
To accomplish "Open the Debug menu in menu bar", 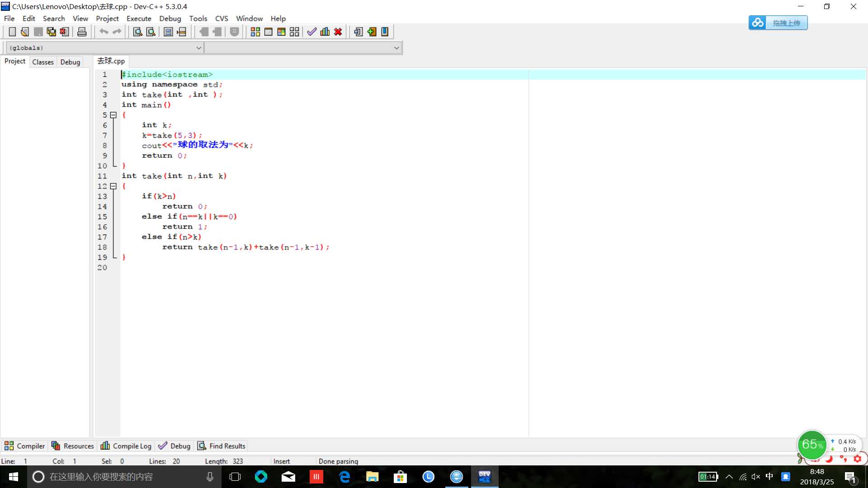I will [170, 19].
